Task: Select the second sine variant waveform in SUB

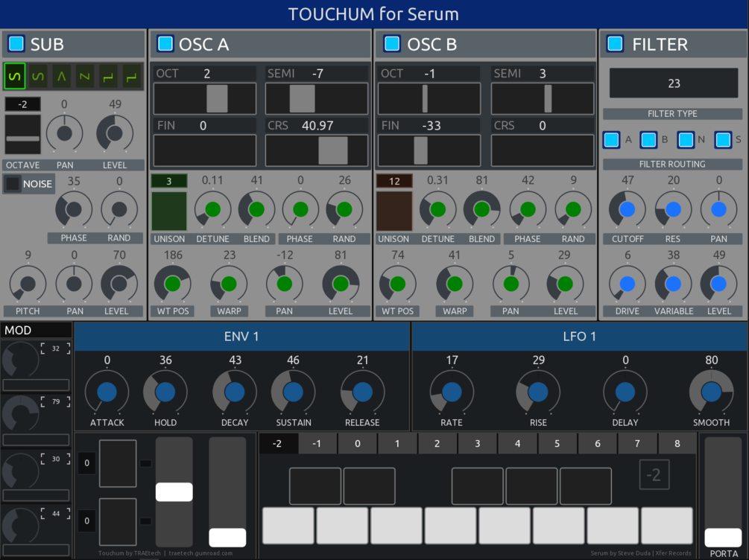Action: (37, 75)
